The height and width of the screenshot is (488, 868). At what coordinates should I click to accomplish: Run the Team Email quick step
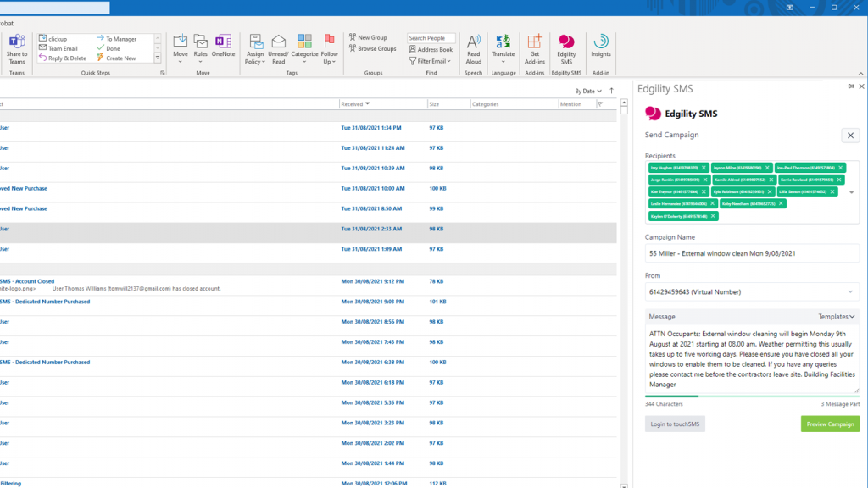pos(58,48)
